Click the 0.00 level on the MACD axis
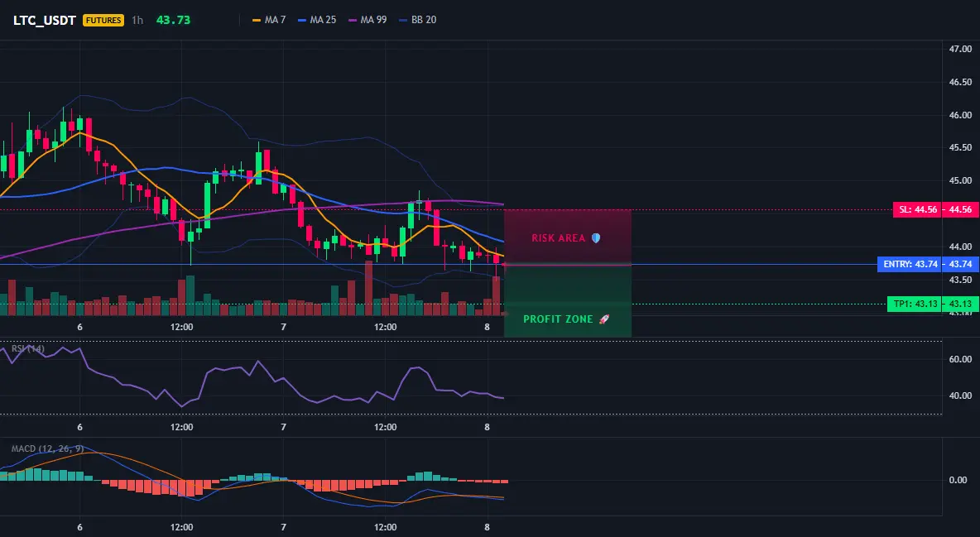The image size is (980, 537). tap(958, 480)
